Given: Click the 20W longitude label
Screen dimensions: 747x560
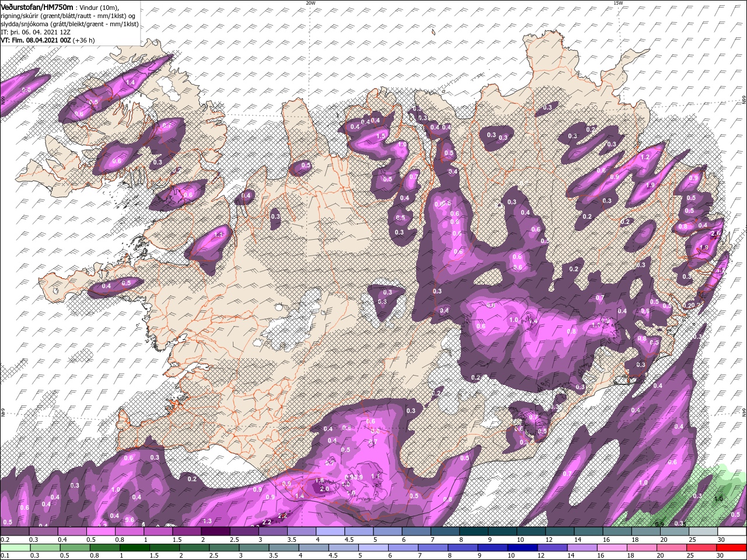Looking at the screenshot, I should tap(310, 3).
